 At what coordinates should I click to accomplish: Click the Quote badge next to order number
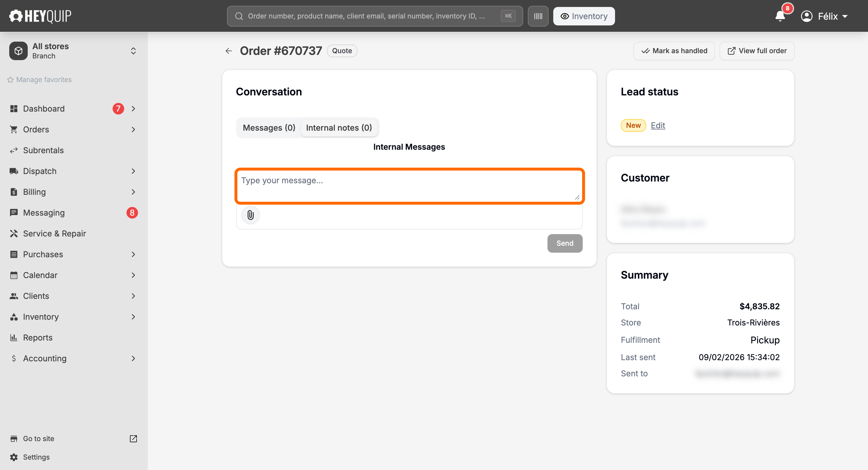tap(342, 51)
